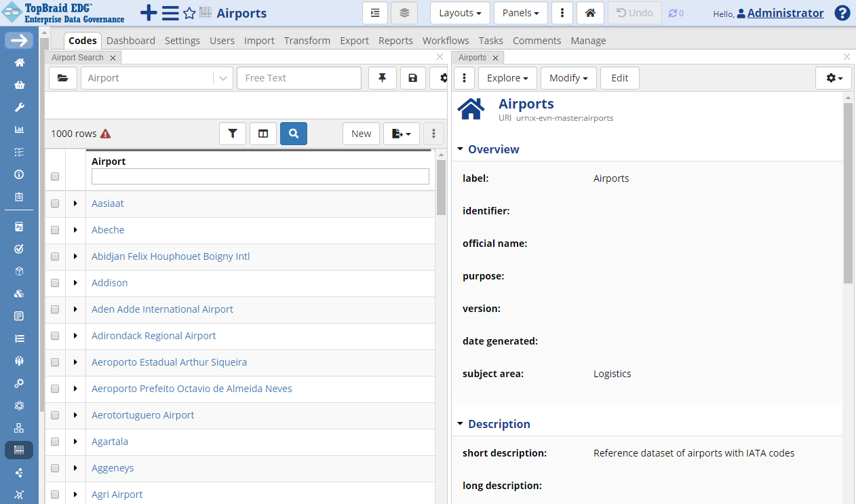Screen dimensions: 856x504
Task: Click the export results icon
Action: pyautogui.click(x=401, y=133)
